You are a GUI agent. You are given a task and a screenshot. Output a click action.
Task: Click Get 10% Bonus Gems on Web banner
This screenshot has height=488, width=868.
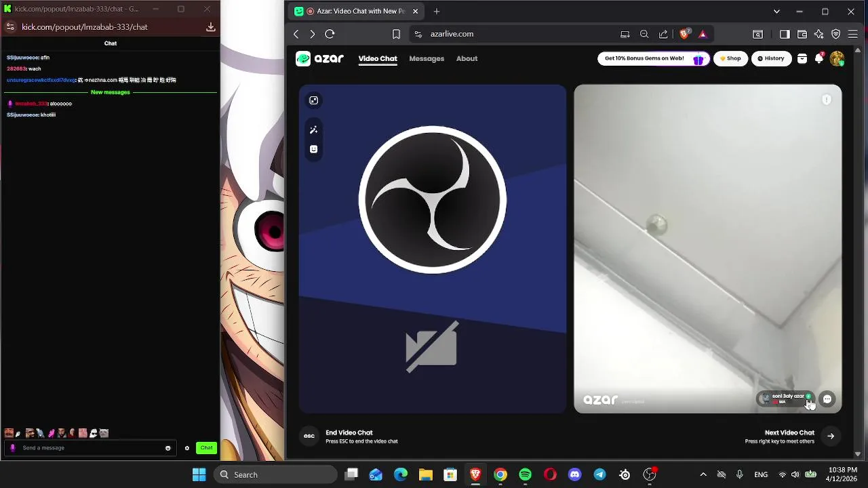coord(653,58)
